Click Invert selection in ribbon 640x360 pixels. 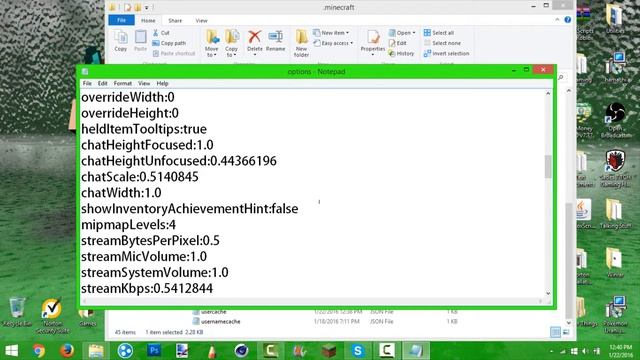tap(446, 53)
